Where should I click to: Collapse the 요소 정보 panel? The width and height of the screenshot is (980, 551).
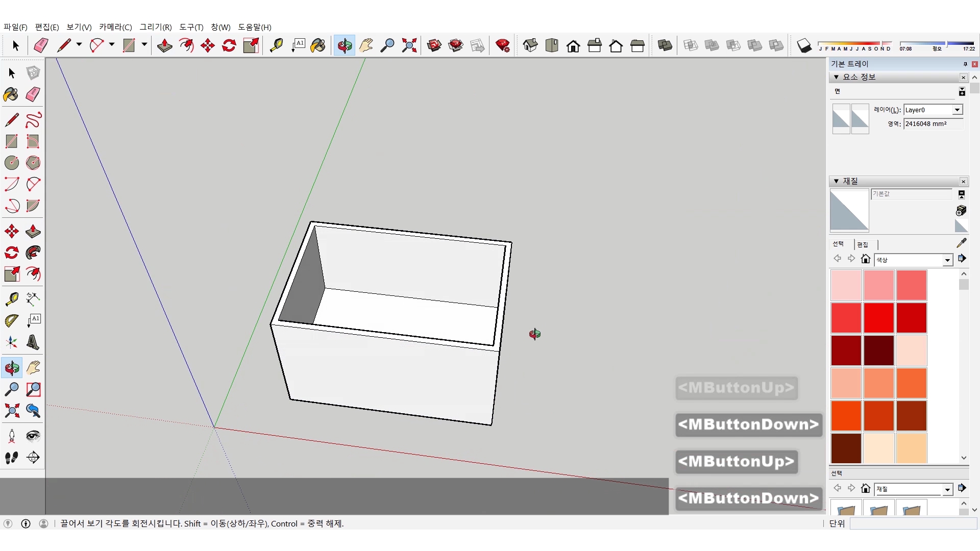(836, 77)
